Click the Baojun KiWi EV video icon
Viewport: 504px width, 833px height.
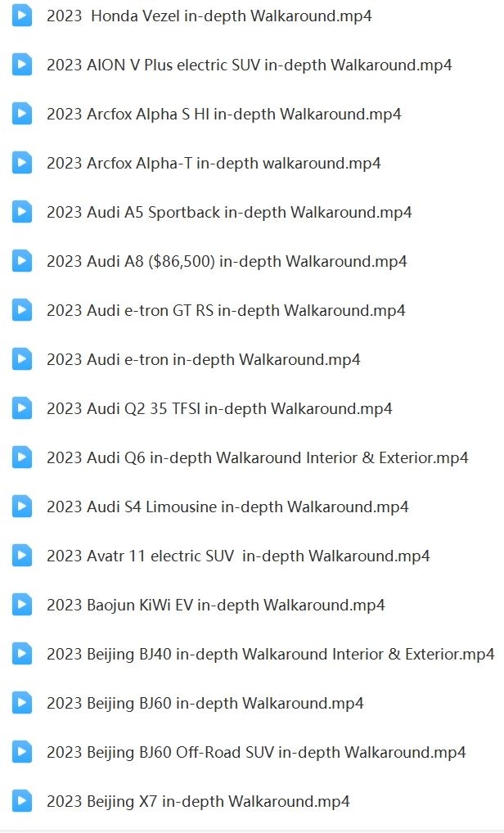coord(22,605)
